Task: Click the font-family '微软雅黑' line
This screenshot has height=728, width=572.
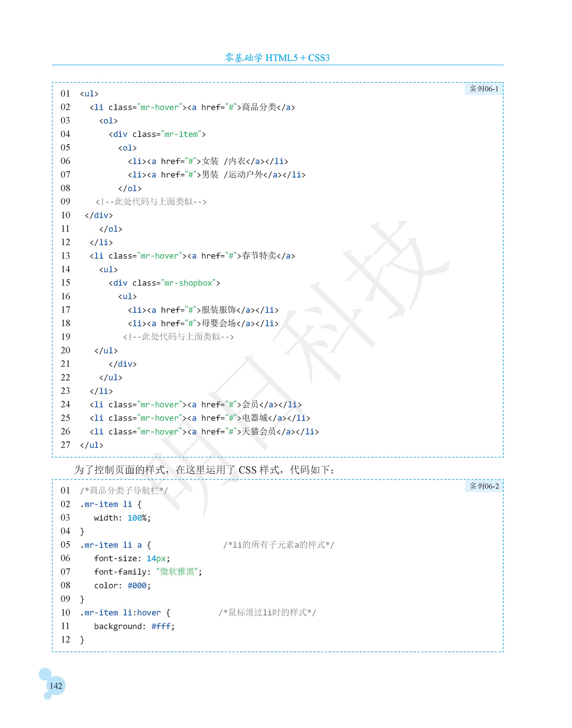Action: pyautogui.click(x=148, y=572)
